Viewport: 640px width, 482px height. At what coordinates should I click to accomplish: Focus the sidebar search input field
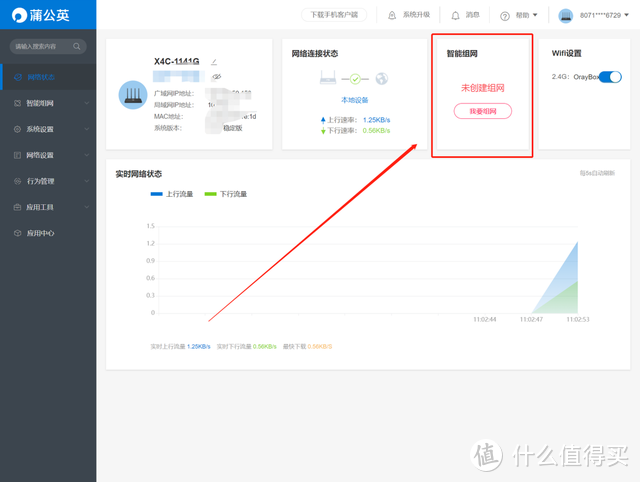[48, 46]
